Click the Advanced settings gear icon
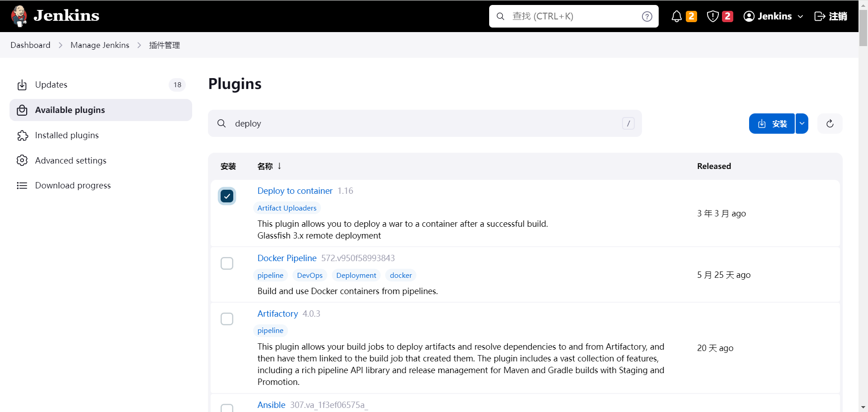Viewport: 868px width, 412px height. [x=22, y=160]
